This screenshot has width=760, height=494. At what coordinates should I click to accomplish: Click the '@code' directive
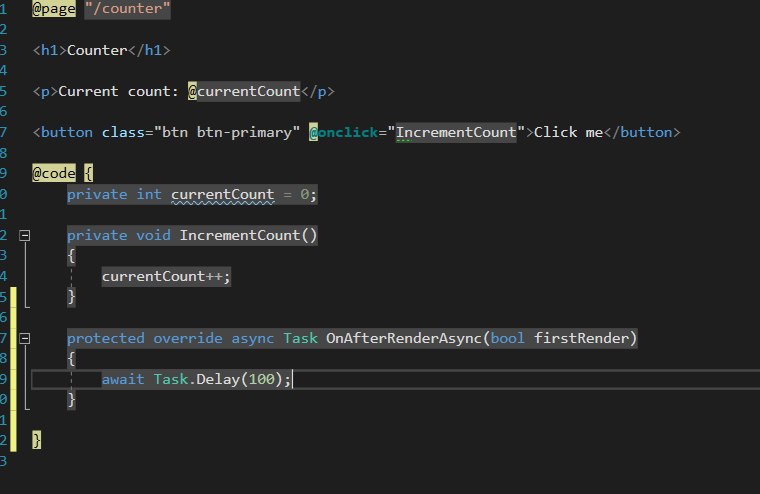[54, 173]
